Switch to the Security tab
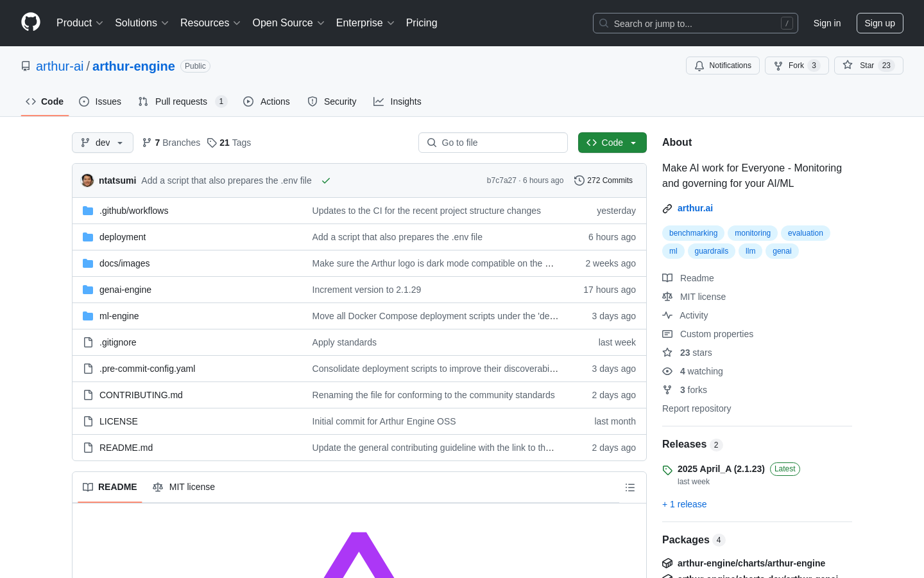Screen dimensions: 924x578 (332, 101)
